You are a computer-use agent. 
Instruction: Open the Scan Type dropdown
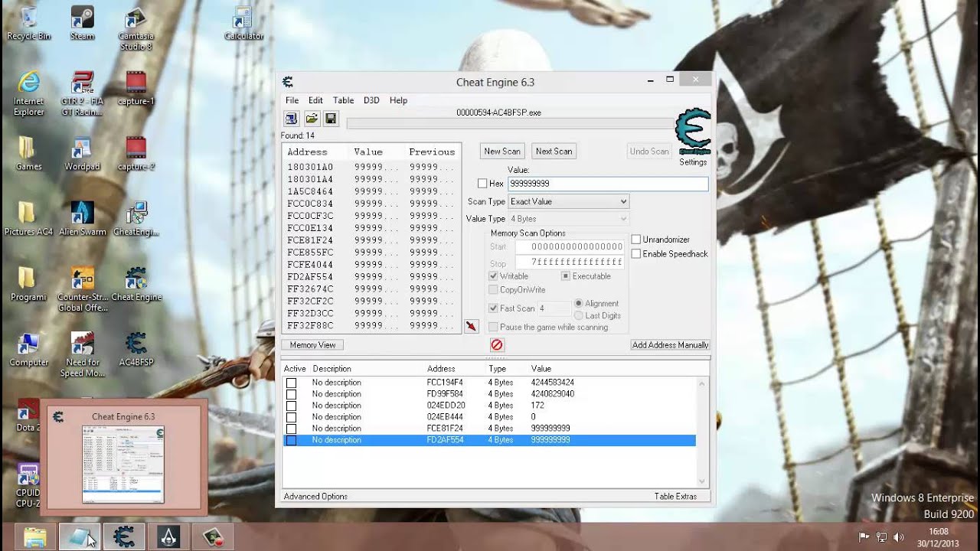569,201
